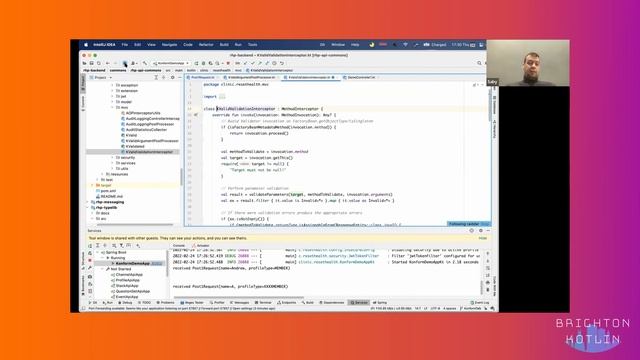Collapse the Spring Boot services node
The image size is (640, 360).
pyautogui.click(x=98, y=253)
